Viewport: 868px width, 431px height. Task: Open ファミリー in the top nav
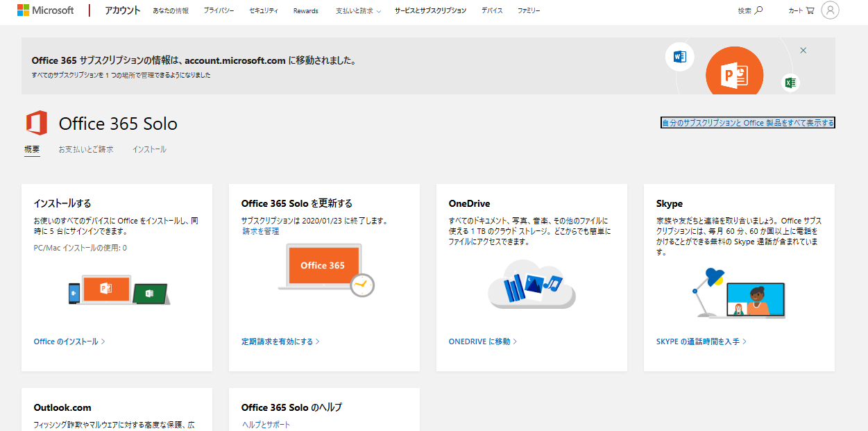point(529,11)
